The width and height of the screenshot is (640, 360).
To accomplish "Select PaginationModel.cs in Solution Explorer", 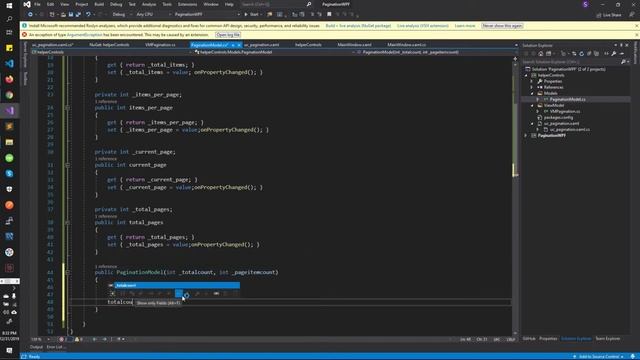I will pyautogui.click(x=567, y=99).
